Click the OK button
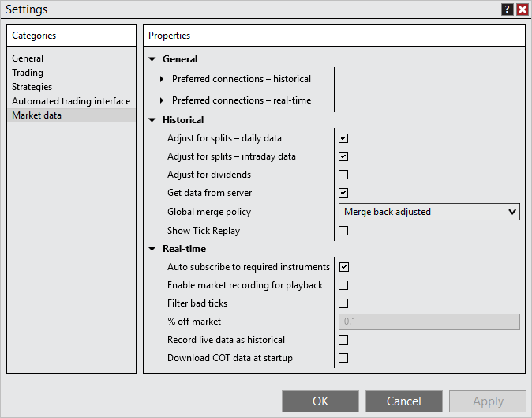This screenshot has height=418, width=532. [x=320, y=401]
